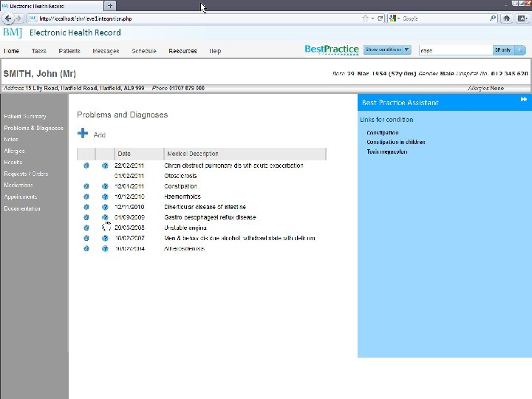Open the question-mark icon in the Haemorrhoids row
This screenshot has width=532, height=399.
(x=105, y=197)
